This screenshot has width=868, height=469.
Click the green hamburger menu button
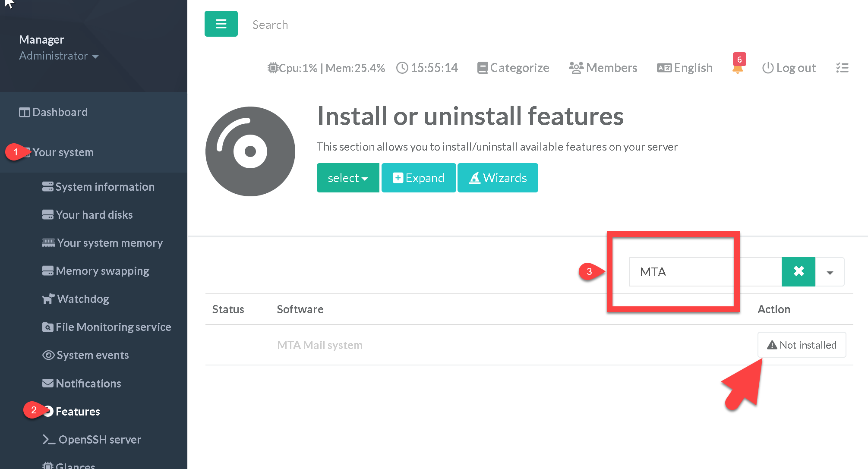point(221,24)
